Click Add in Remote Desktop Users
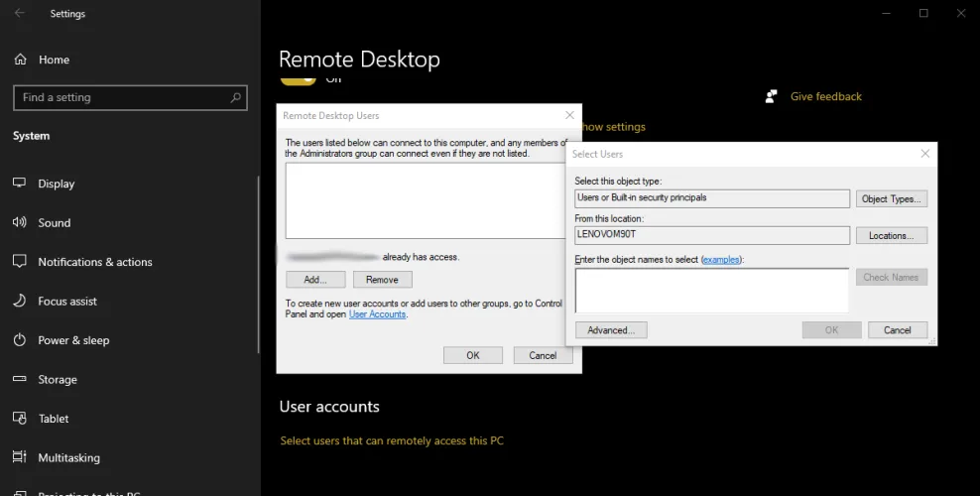The width and height of the screenshot is (980, 496). pyautogui.click(x=315, y=280)
